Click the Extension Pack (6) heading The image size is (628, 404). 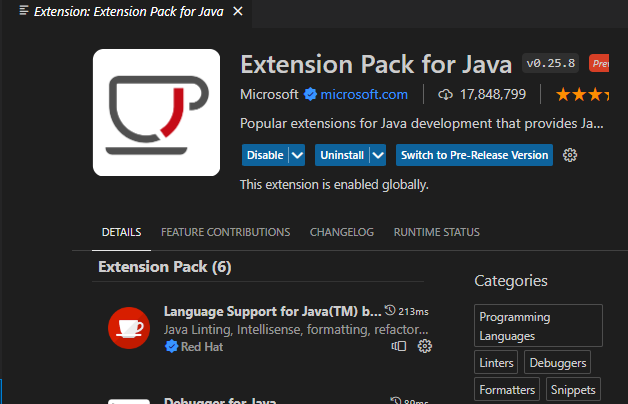165,267
